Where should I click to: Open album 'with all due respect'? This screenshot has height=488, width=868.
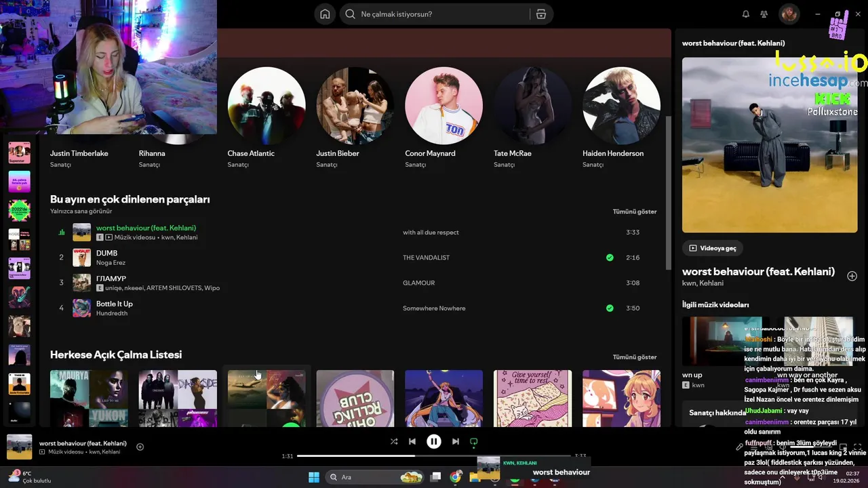[x=431, y=232]
